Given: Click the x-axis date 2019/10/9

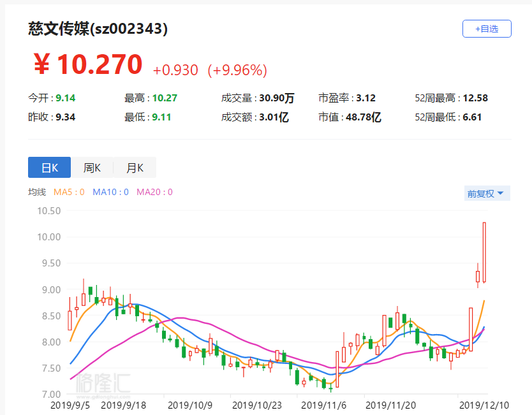Looking at the screenshot, I should [190, 405].
